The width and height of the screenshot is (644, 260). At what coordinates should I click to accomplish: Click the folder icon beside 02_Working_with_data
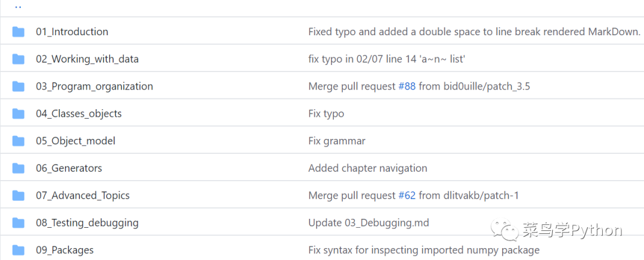point(18,59)
